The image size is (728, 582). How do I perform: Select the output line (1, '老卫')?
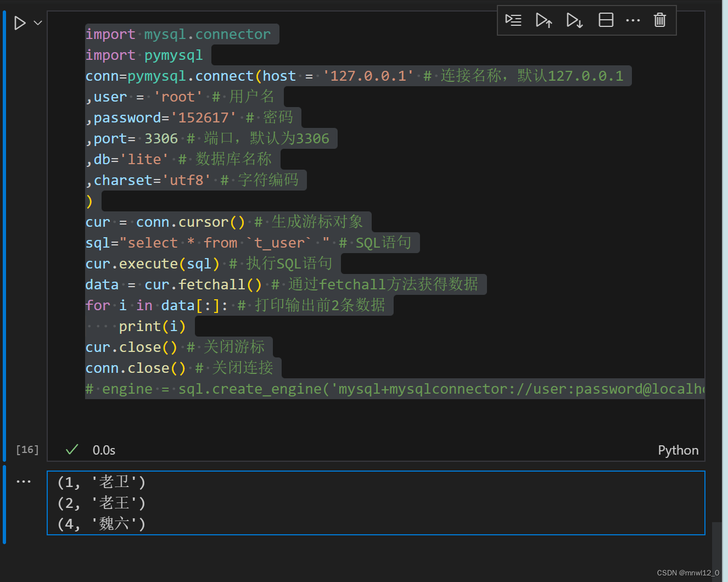click(x=100, y=482)
